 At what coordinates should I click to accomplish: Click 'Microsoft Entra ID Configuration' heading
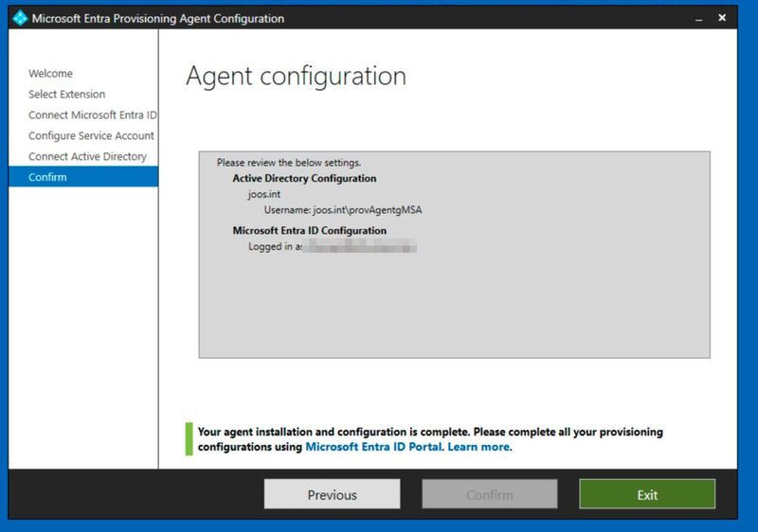310,231
